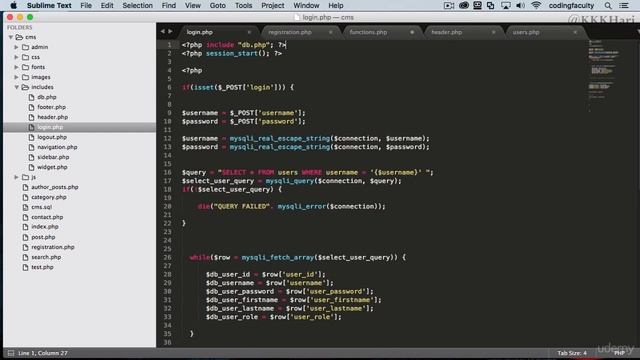Click unsaved dot on functions.php tab
The width and height of the screenshot is (640, 360).
(412, 32)
